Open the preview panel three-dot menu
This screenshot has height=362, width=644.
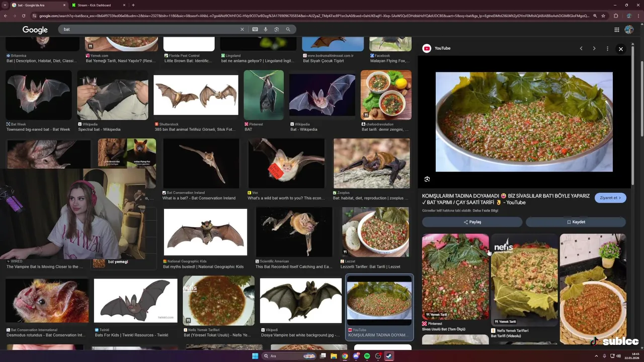pos(607,49)
